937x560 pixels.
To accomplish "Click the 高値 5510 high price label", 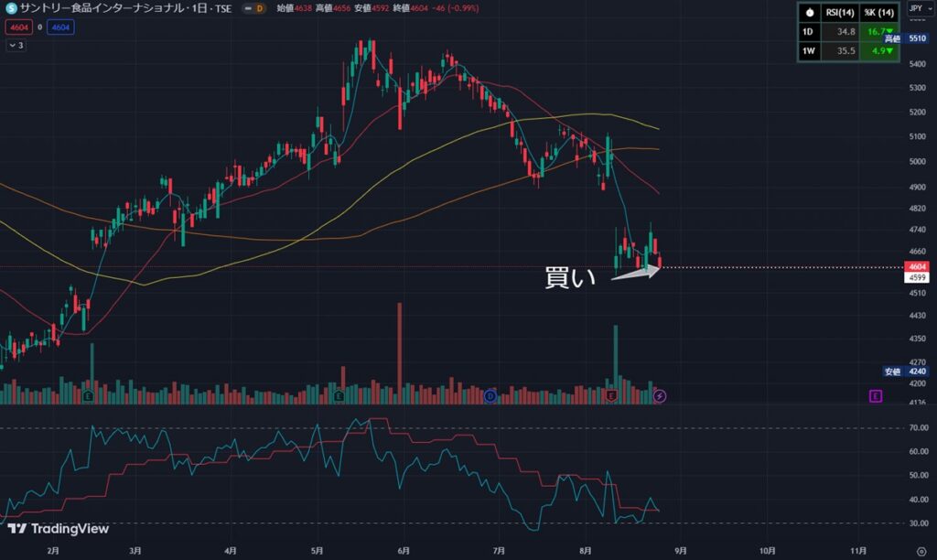I will click(906, 38).
